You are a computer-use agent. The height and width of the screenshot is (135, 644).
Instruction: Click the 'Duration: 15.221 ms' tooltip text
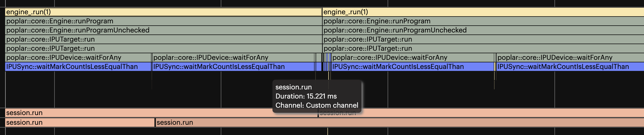(306, 96)
